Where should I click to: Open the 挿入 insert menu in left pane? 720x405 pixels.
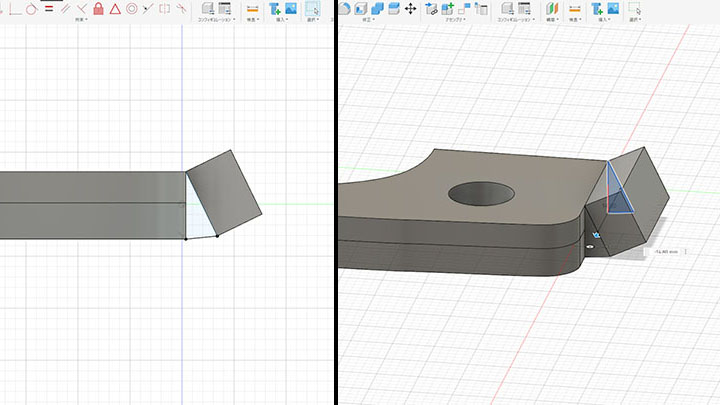282,19
